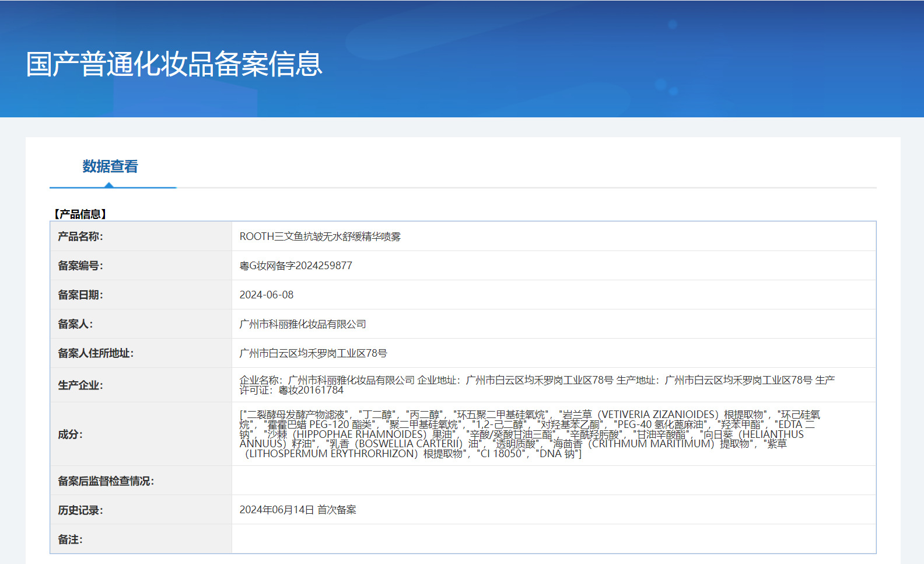Select the 数据查看 tab

point(110,167)
